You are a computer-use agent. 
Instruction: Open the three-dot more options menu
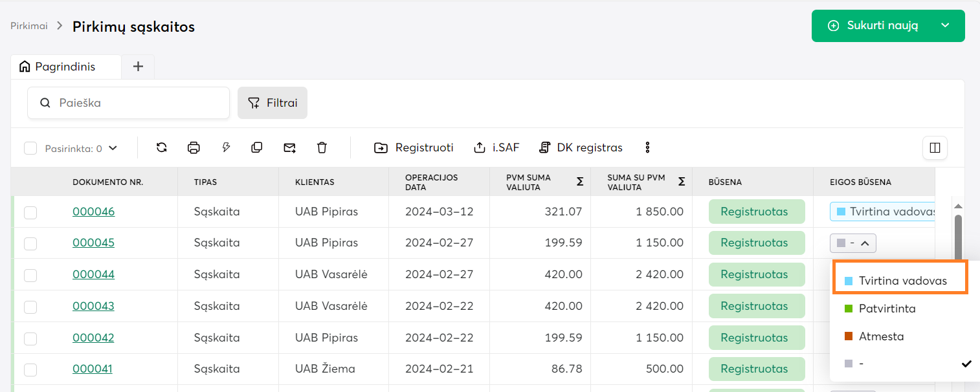pyautogui.click(x=647, y=147)
